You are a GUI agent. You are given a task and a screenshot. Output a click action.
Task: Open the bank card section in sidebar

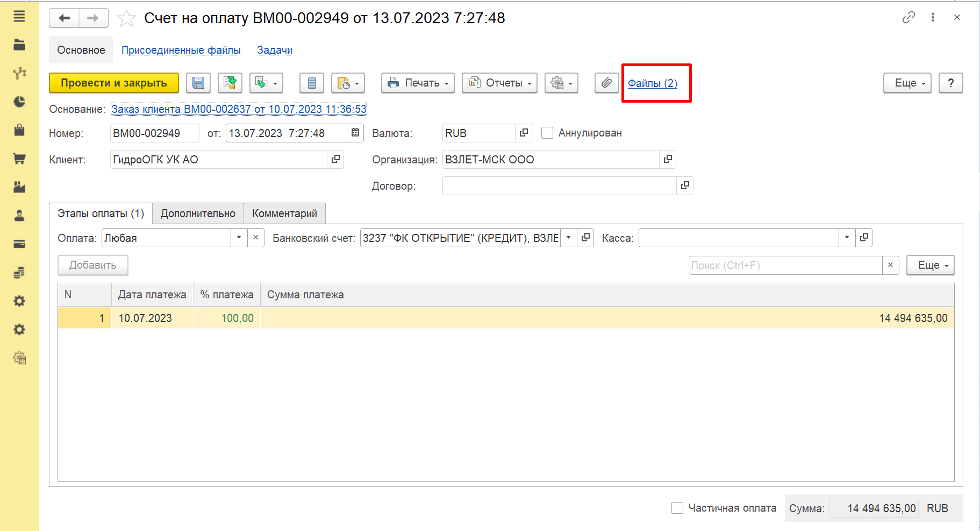point(19,244)
